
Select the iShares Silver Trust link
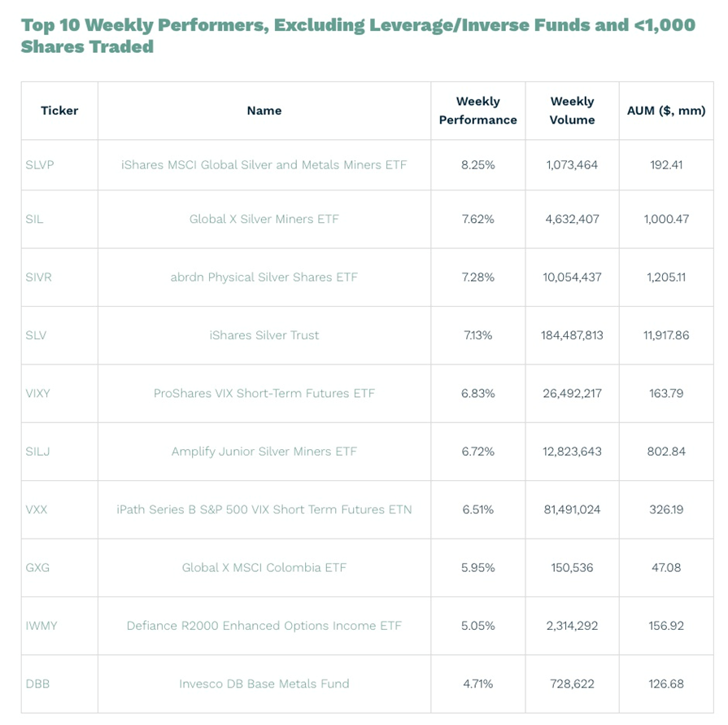[x=264, y=335]
